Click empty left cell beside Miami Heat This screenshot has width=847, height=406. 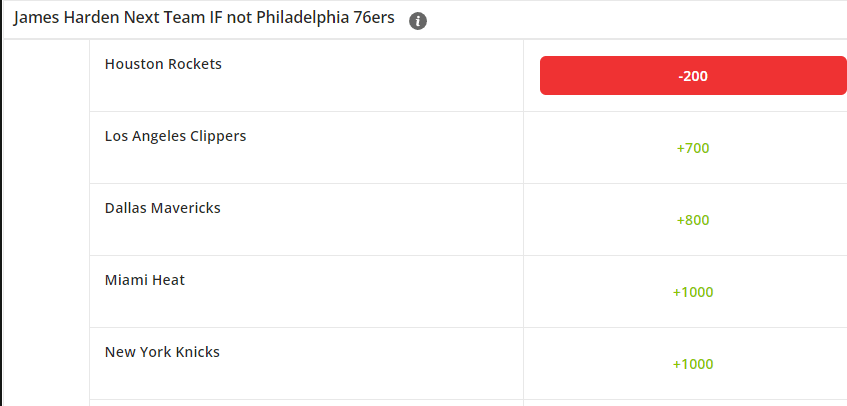(46, 292)
